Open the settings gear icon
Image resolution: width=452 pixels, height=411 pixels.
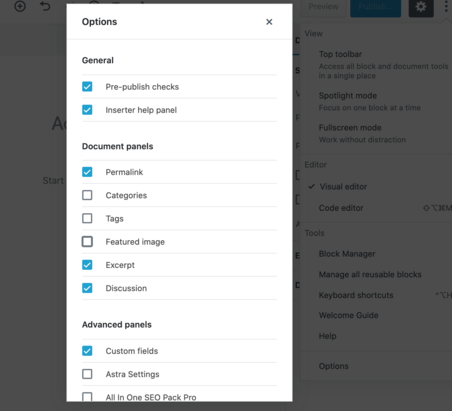click(x=421, y=7)
